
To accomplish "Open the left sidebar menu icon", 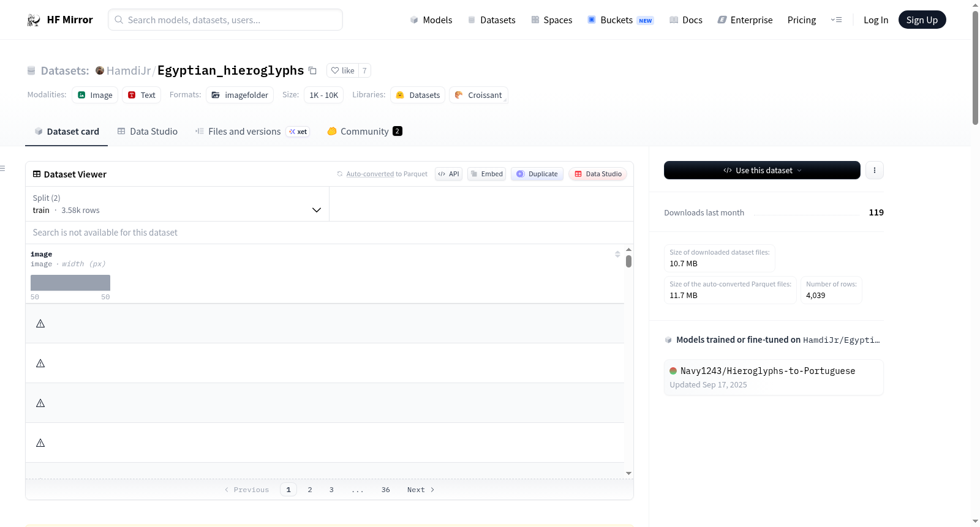I will coord(2,168).
